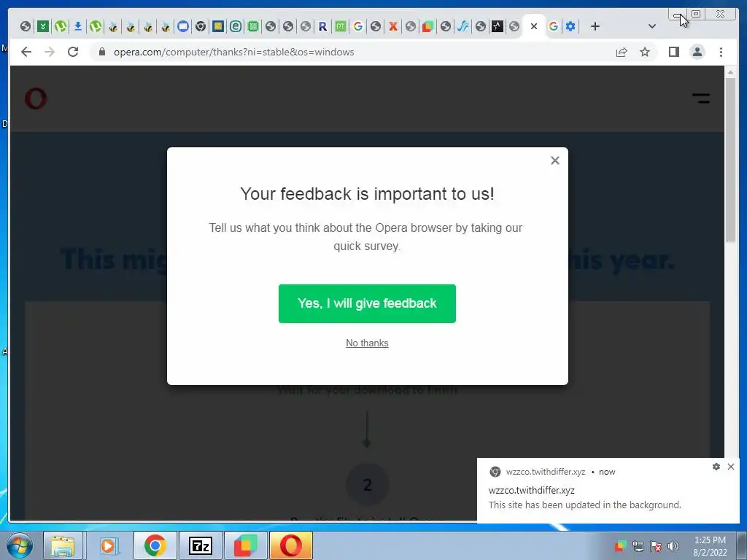Open the Windows Start menu
Viewport: 747px width, 560px height.
click(x=19, y=545)
